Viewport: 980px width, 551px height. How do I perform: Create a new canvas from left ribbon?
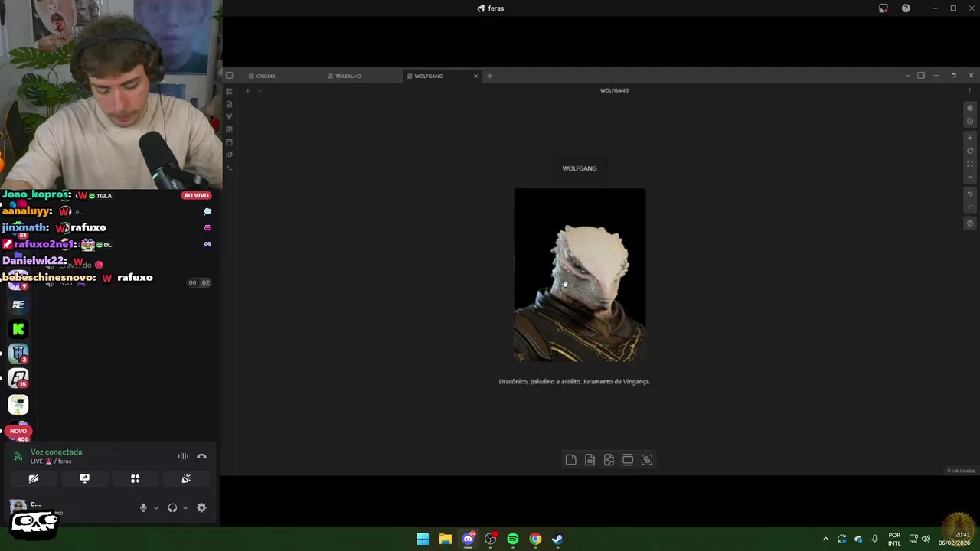pyautogui.click(x=229, y=129)
